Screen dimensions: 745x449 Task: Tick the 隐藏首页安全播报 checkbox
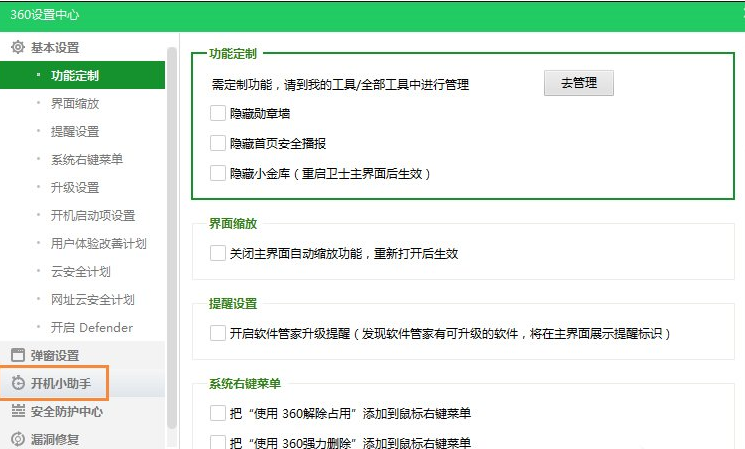click(218, 143)
